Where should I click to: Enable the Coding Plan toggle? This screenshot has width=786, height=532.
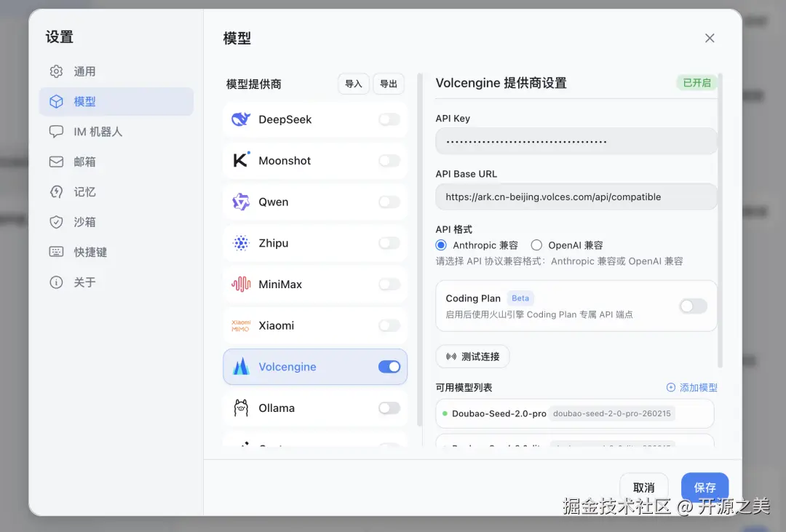coord(694,306)
